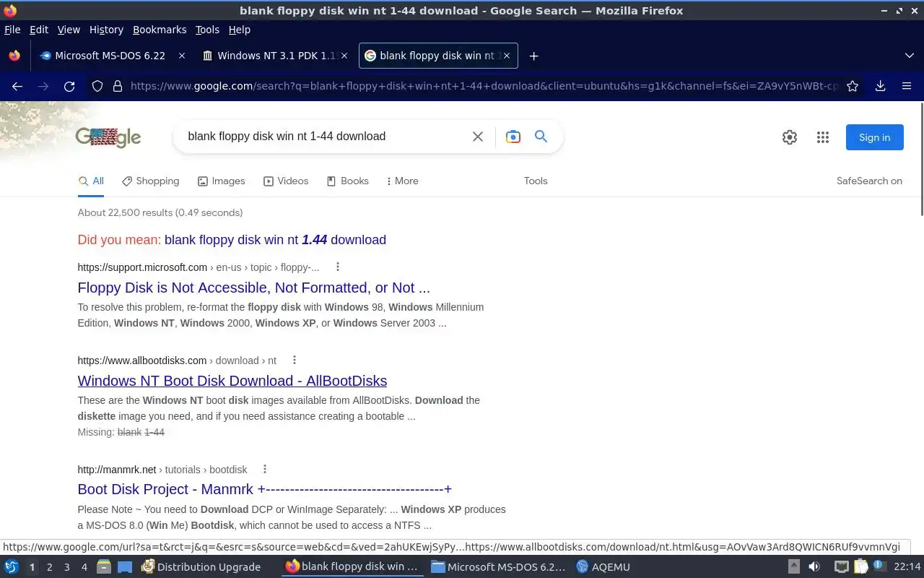
Task: Open a new tab with plus button
Action: pyautogui.click(x=533, y=56)
